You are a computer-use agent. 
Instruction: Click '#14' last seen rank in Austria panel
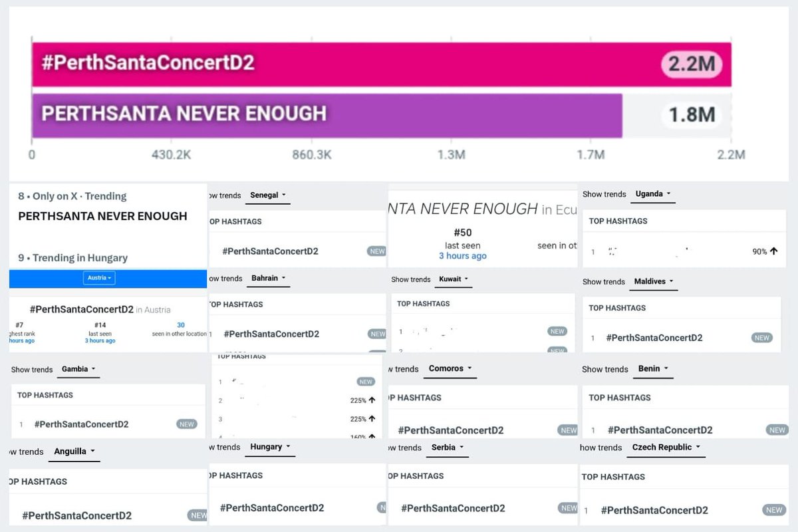coord(100,325)
